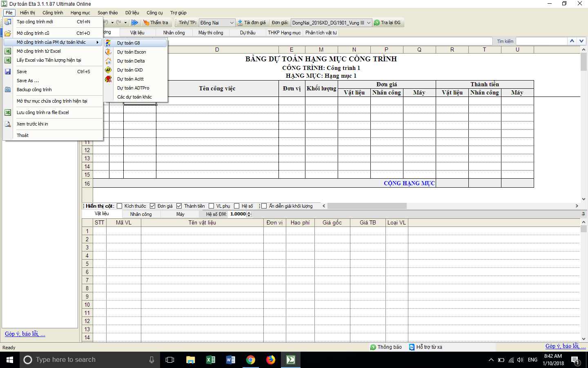This screenshot has height=368, width=588.
Task: Click the horizontal scrollbar thumb under the estimate table
Action: [367, 206]
